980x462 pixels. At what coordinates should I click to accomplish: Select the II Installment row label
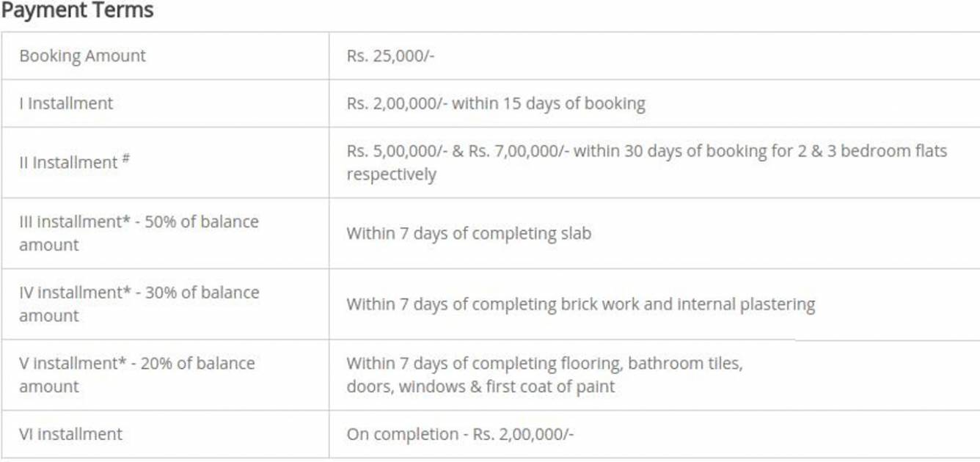click(68, 163)
